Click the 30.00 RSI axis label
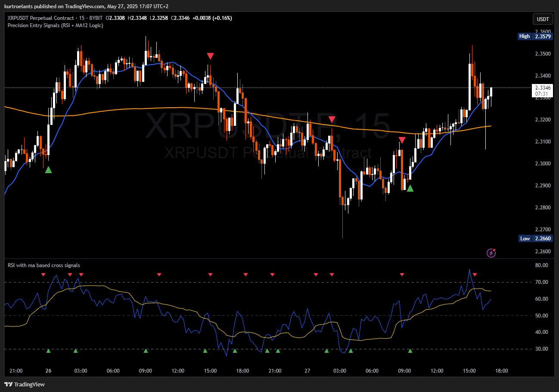The image size is (559, 392). [540, 349]
